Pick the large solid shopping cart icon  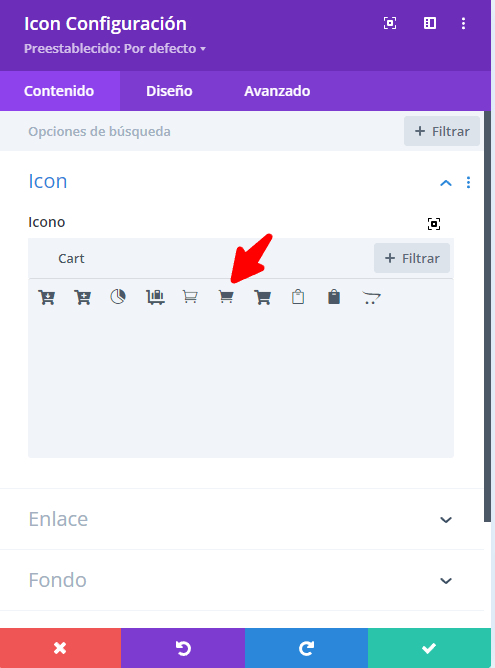click(x=262, y=297)
